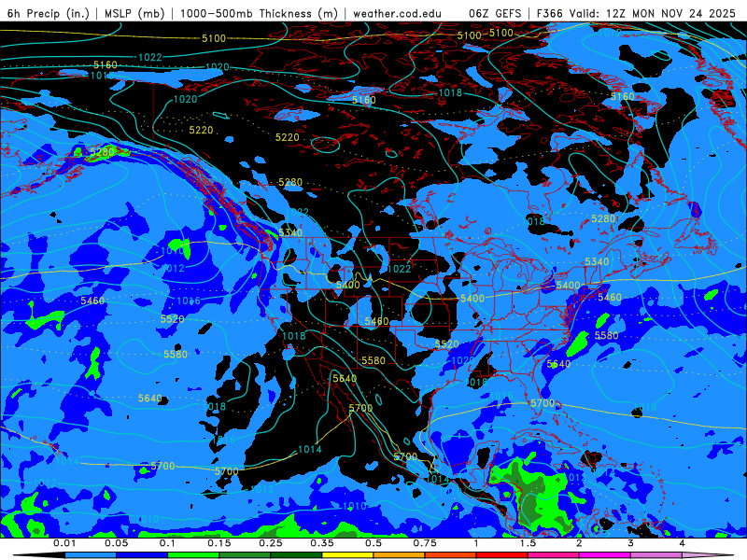Select the red 1–1.5 legend swatch
Image resolution: width=747 pixels, height=560 pixels.
coord(502,555)
